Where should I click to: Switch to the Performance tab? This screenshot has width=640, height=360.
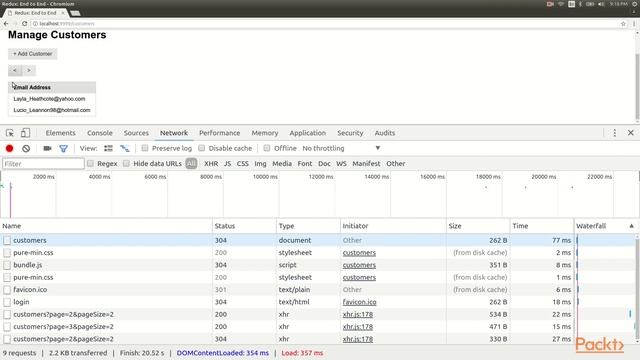[x=220, y=133]
